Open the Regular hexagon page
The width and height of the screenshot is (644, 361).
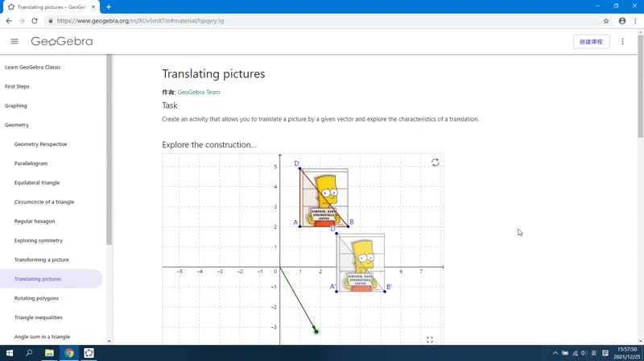(x=35, y=222)
